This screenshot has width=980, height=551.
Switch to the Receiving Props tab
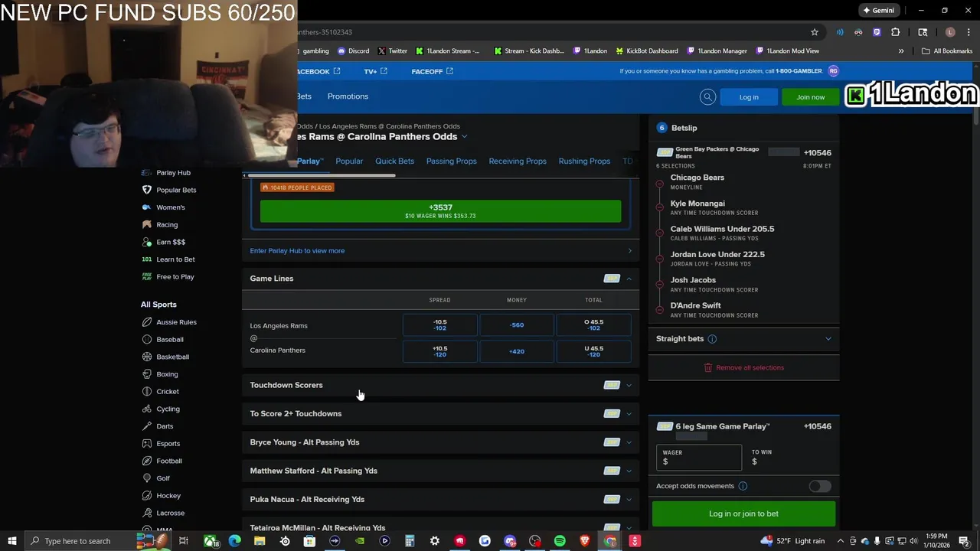click(x=518, y=161)
